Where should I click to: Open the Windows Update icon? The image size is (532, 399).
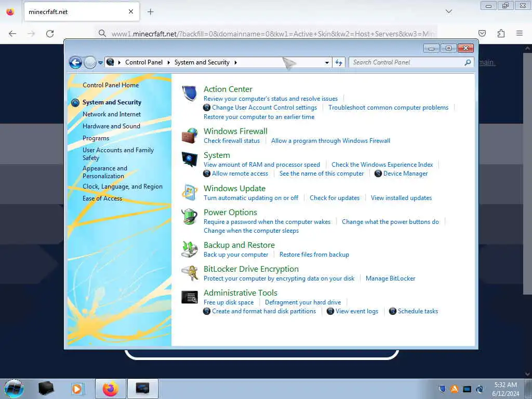tap(189, 192)
